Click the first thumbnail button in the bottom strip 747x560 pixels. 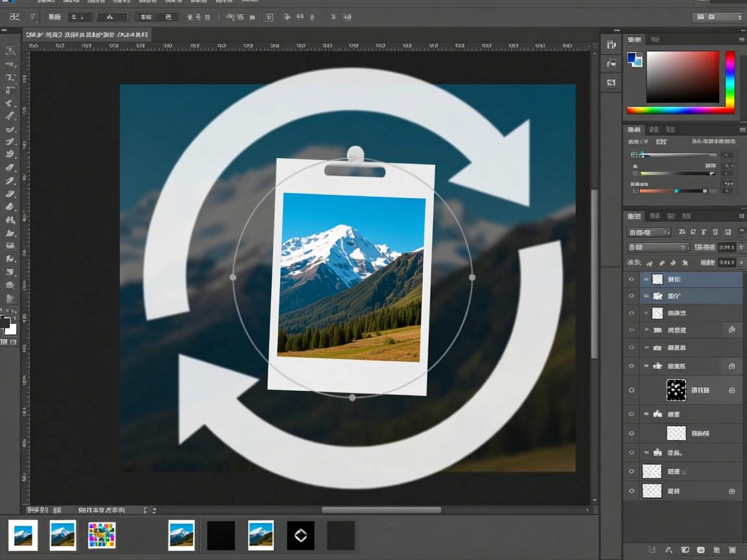pos(23,535)
